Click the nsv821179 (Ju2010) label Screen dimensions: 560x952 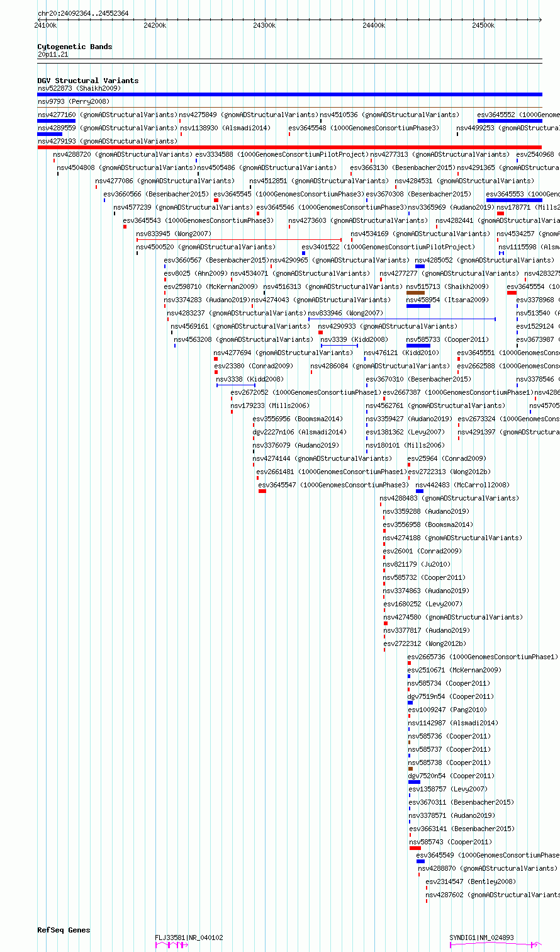417,564
